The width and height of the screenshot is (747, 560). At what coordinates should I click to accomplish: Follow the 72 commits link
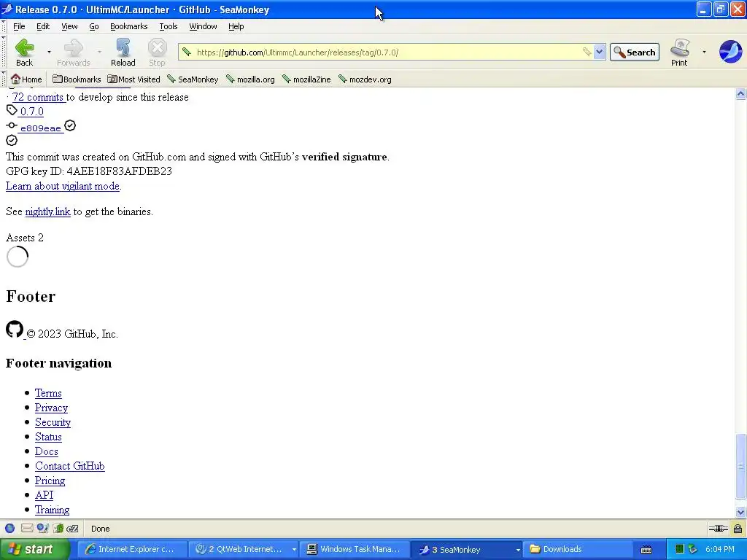38,97
